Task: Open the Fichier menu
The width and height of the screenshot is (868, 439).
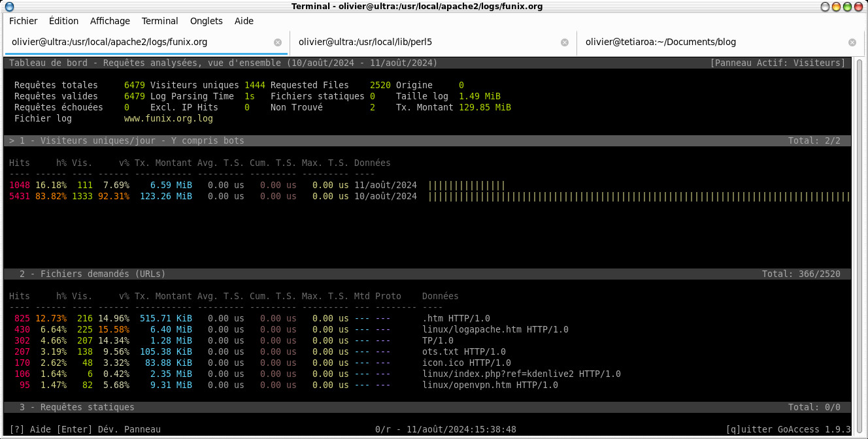Action: [x=23, y=21]
